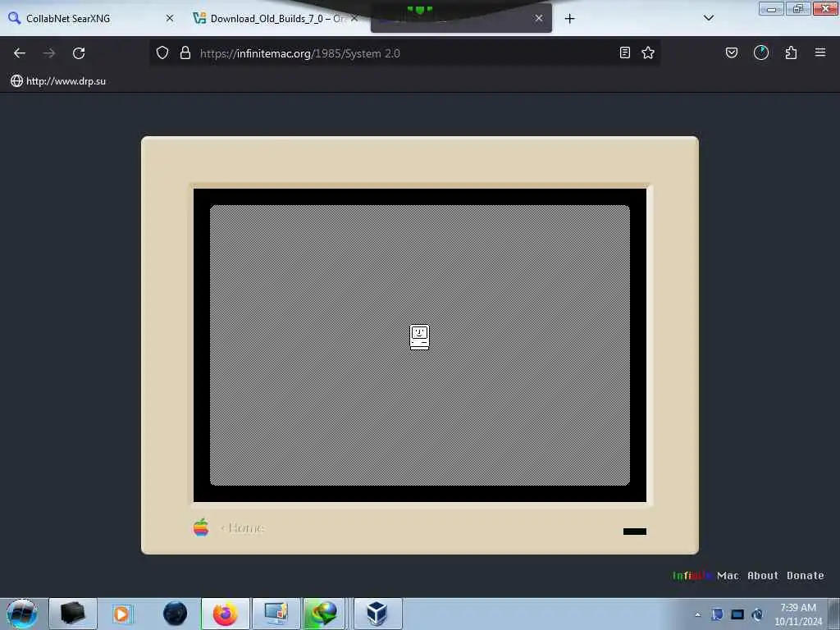Screen dimensions: 840x630
Task: Click the padlock site security icon
Action: point(185,52)
